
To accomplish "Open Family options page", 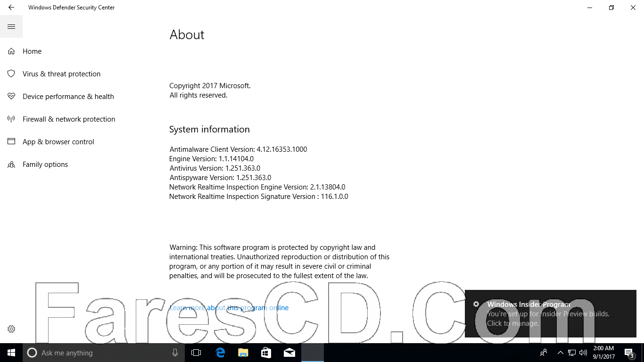I will (45, 165).
